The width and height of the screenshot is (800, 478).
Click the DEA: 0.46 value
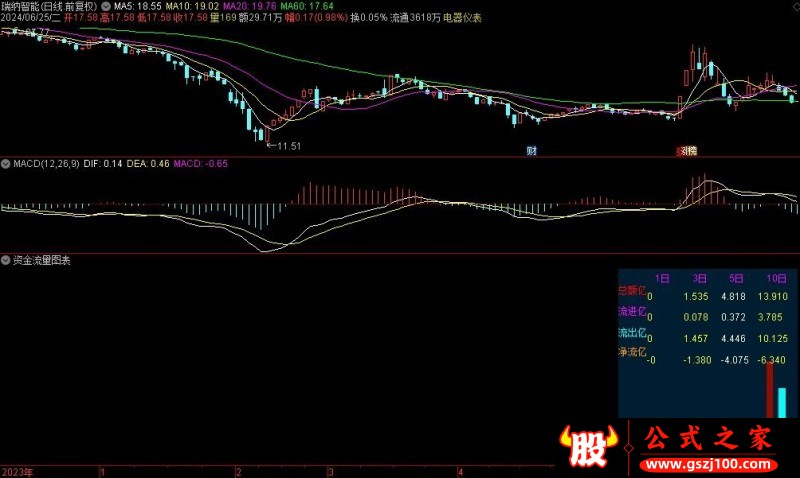148,164
